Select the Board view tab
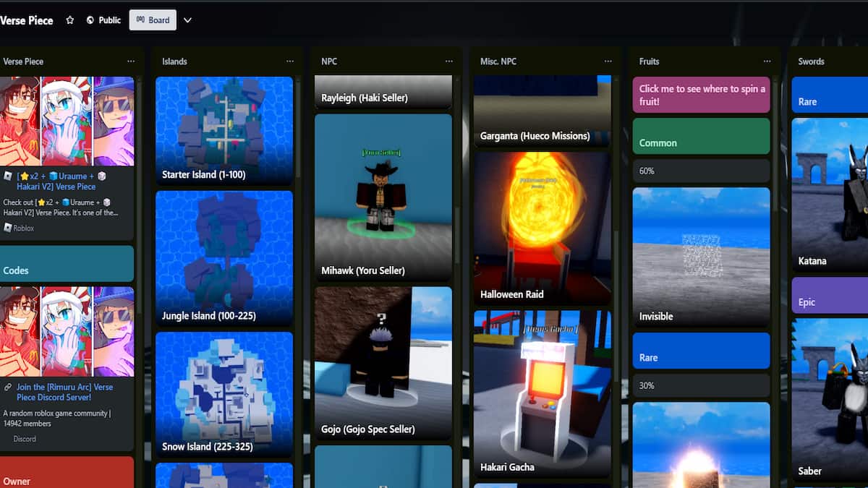This screenshot has height=488, width=868. pyautogui.click(x=153, y=20)
